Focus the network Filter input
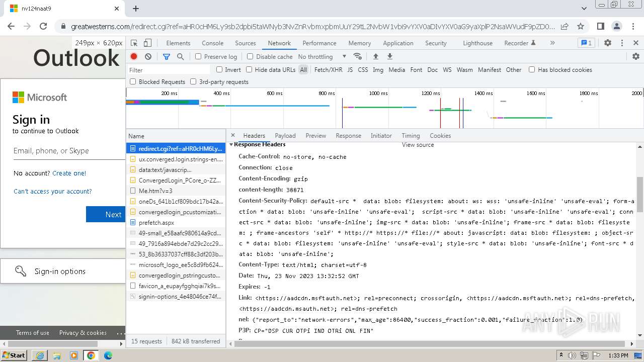This screenshot has height=362, width=644. click(169, 70)
